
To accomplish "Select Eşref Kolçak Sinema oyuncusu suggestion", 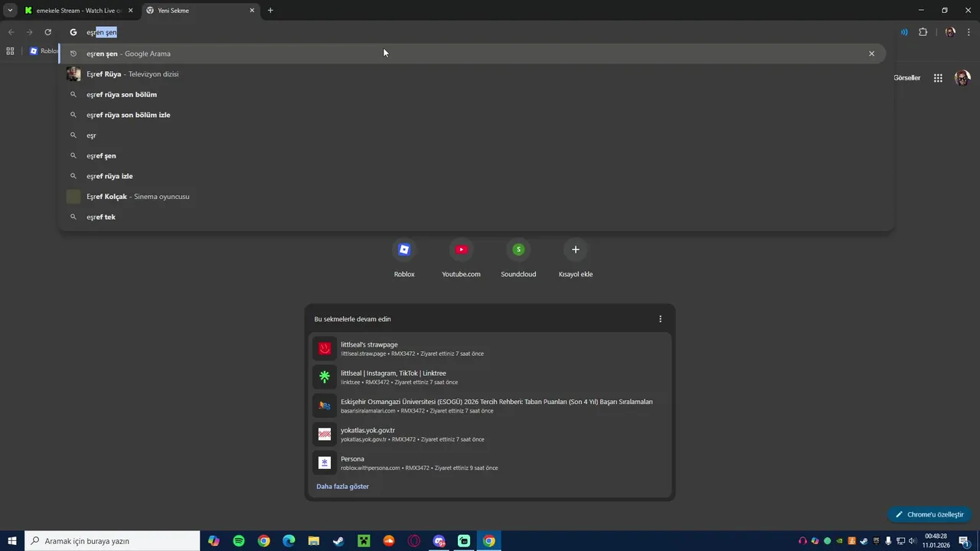I will [x=472, y=197].
